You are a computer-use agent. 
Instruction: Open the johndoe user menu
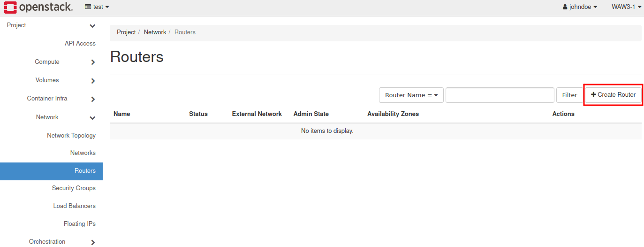(580, 7)
